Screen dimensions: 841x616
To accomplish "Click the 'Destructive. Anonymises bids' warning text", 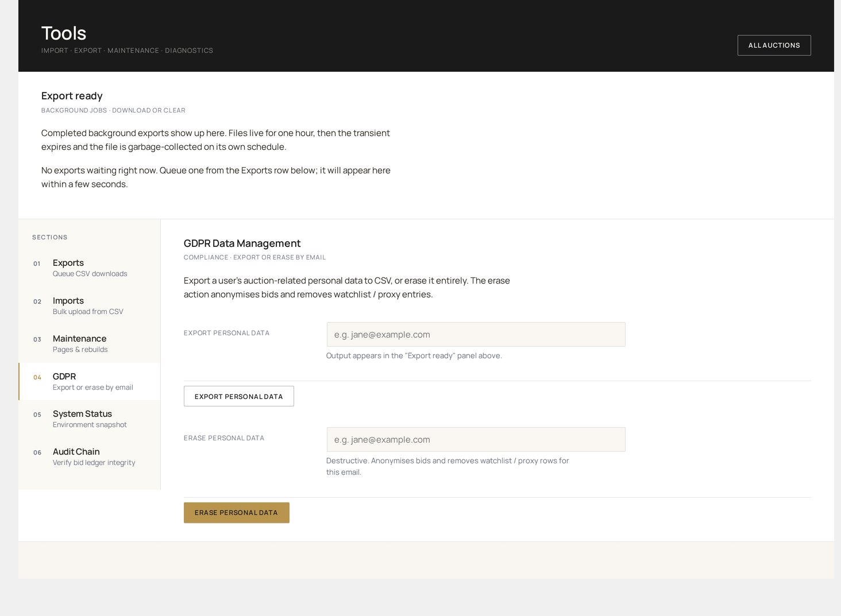I will pyautogui.click(x=447, y=466).
